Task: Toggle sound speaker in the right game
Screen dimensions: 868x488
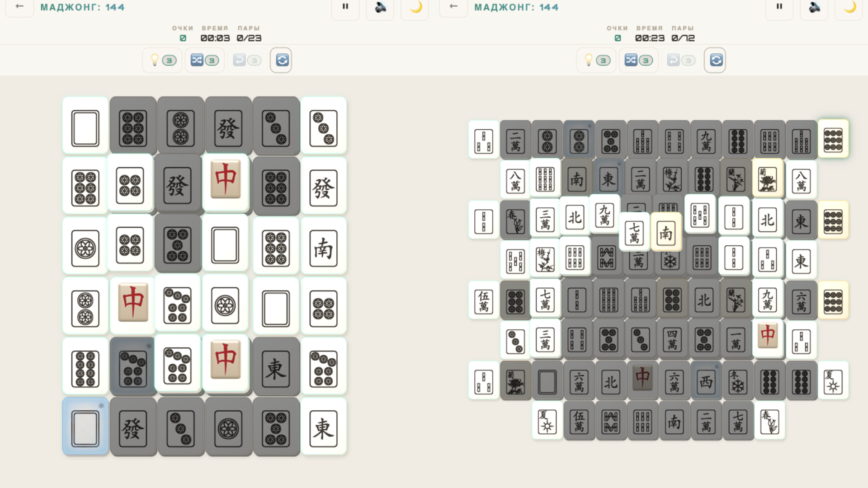Action: pos(814,7)
